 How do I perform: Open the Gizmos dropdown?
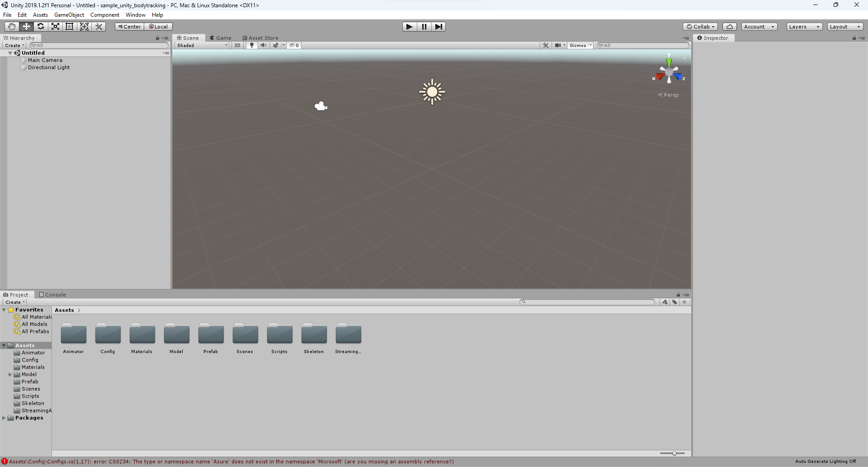[x=580, y=45]
